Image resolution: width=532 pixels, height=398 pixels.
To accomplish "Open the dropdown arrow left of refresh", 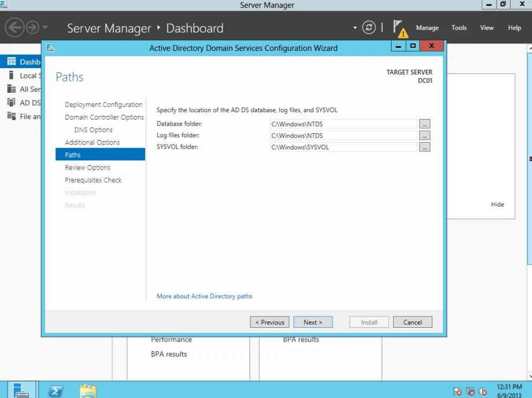I will [x=355, y=27].
